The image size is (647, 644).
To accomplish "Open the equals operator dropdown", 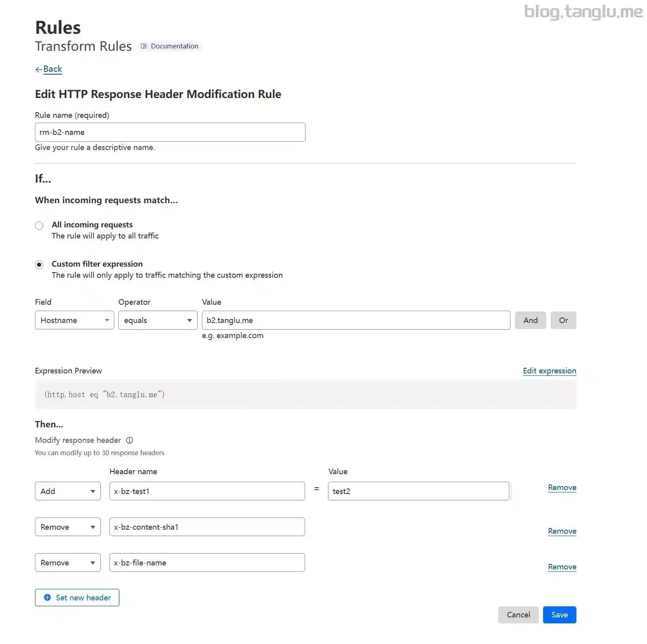I will tap(158, 320).
